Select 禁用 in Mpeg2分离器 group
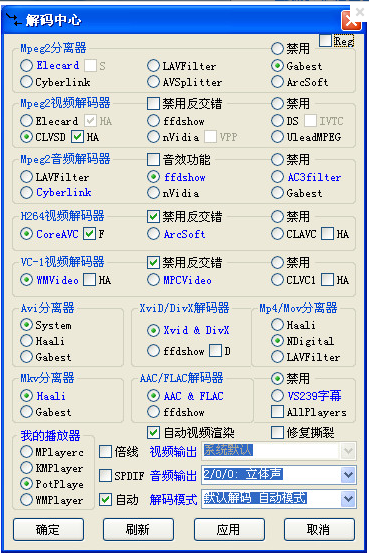 tap(277, 48)
